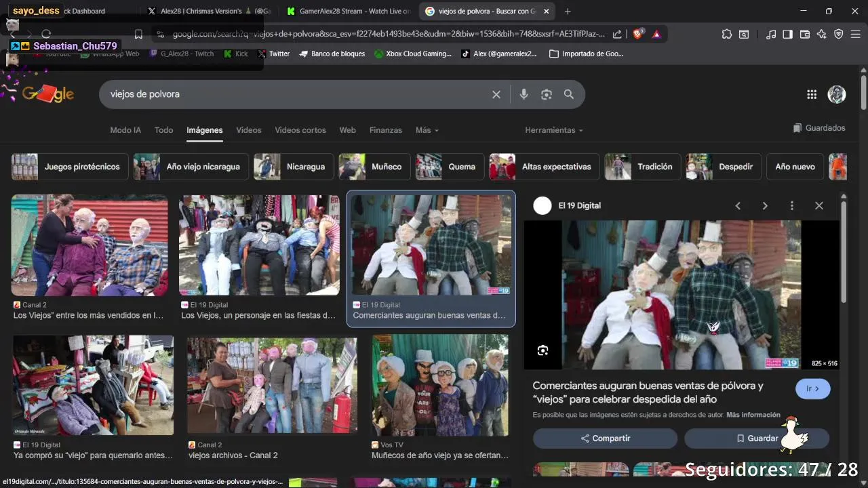
Task: Filter by Nicaragua chip
Action: [294, 167]
